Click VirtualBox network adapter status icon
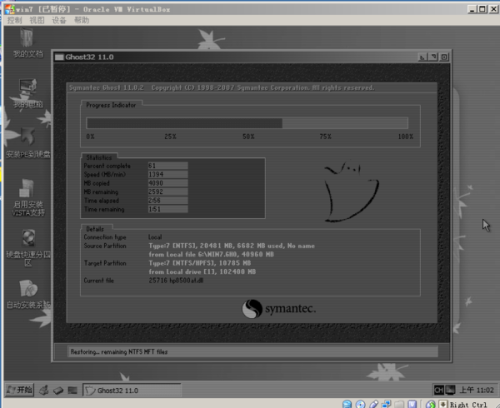Screen dimensions: 500x408 pos(387,404)
